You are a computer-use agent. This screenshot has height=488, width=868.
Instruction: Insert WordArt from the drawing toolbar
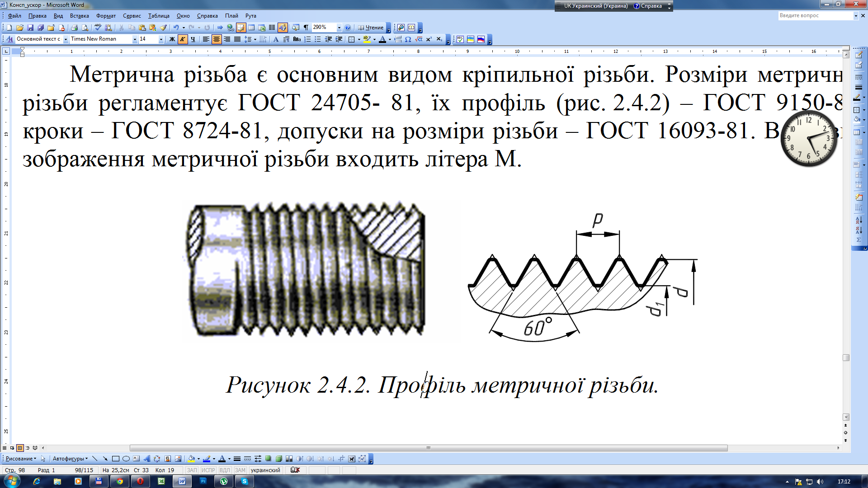click(x=146, y=459)
